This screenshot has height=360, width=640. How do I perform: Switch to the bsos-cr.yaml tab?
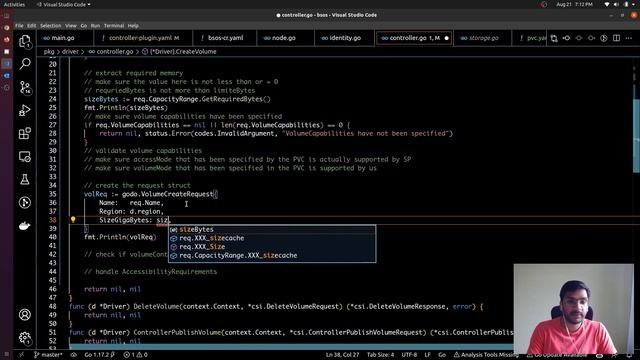(x=224, y=38)
